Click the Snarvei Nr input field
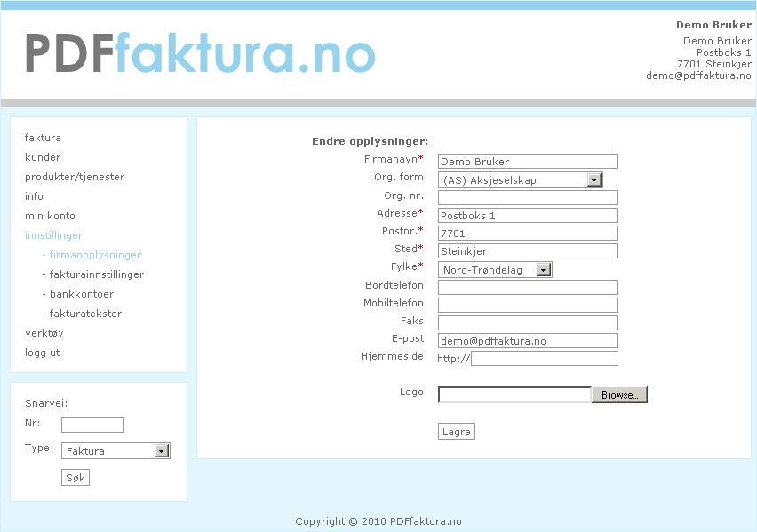 [92, 425]
